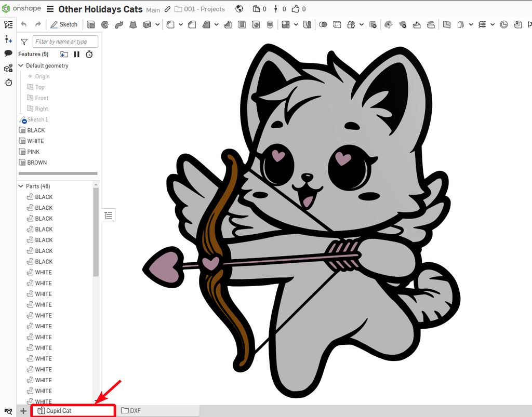Select the Chamfer tool
This screenshot has height=417, width=532.
[x=192, y=24]
